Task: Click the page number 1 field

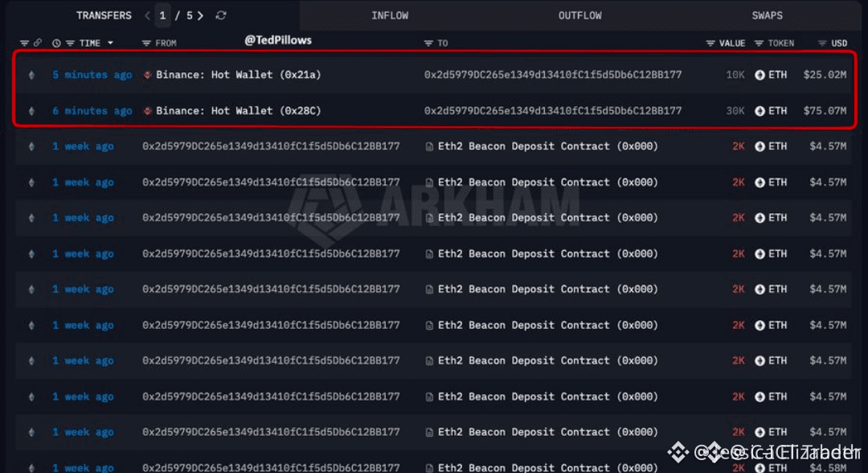Action: [162, 15]
